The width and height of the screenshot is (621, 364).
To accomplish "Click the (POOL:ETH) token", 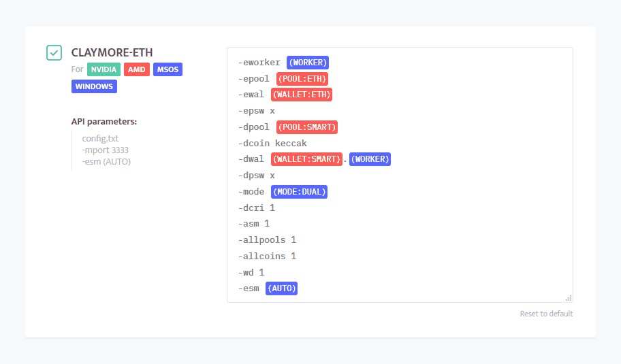I will tap(302, 79).
